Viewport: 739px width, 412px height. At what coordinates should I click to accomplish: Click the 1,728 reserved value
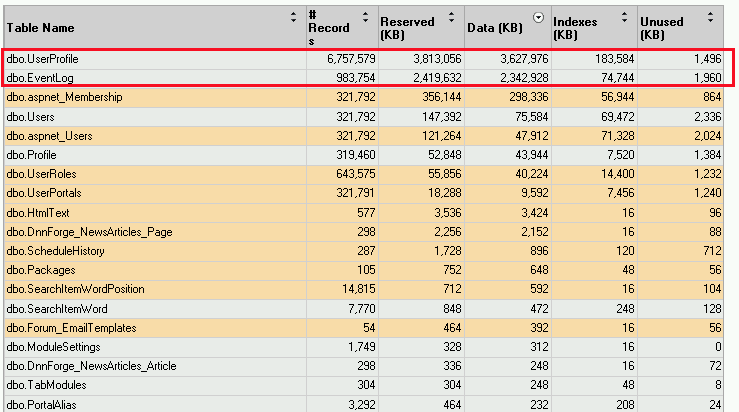pos(448,251)
